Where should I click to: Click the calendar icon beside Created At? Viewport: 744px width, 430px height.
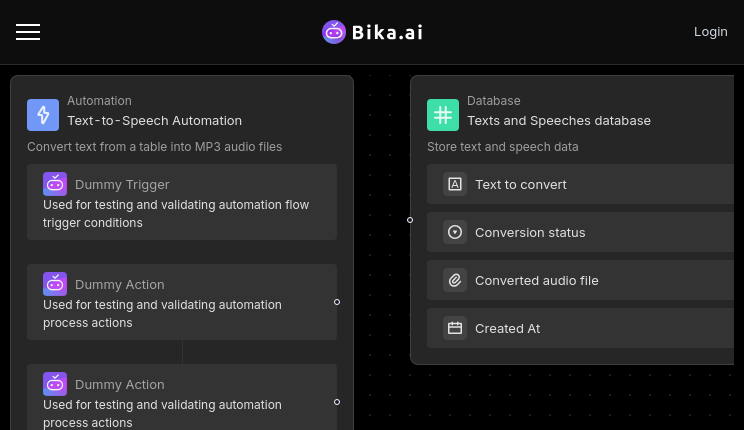pos(455,328)
